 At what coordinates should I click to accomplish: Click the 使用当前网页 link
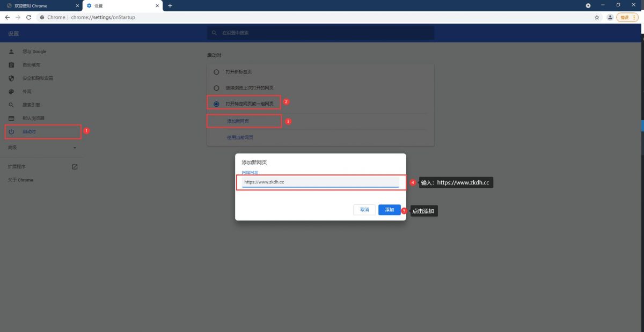[x=240, y=137]
